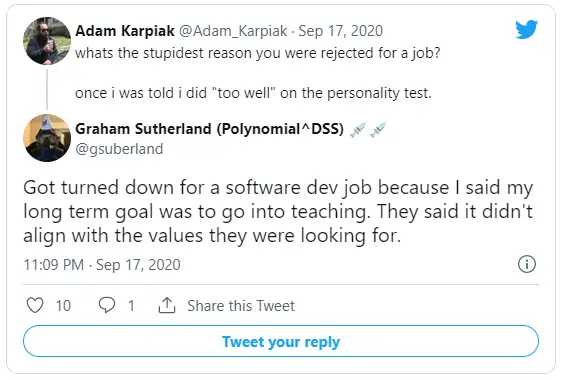
Task: Select Adam's question about rejected job
Action: [258, 53]
